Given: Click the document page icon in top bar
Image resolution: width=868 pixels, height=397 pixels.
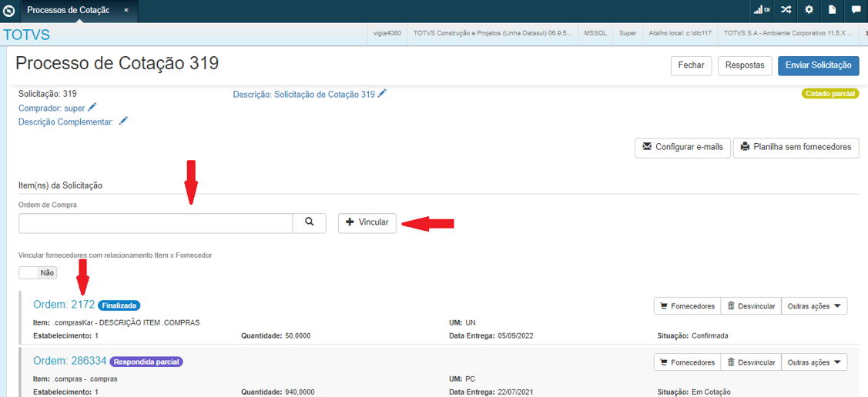Looking at the screenshot, I should [832, 10].
